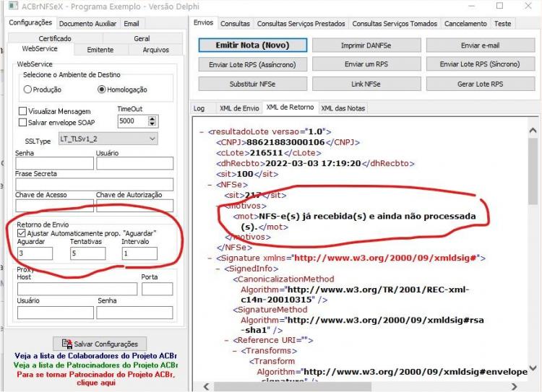
Task: Open the Certificado tab
Action: pos(55,39)
